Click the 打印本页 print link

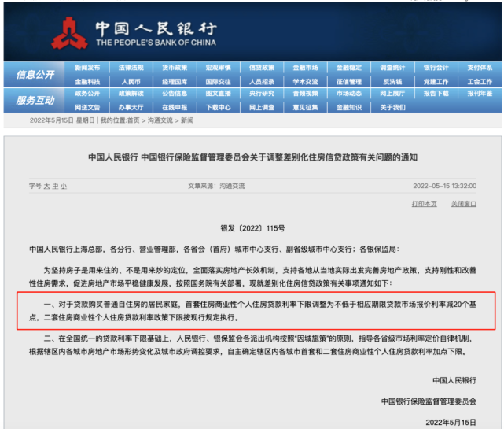click(x=425, y=204)
